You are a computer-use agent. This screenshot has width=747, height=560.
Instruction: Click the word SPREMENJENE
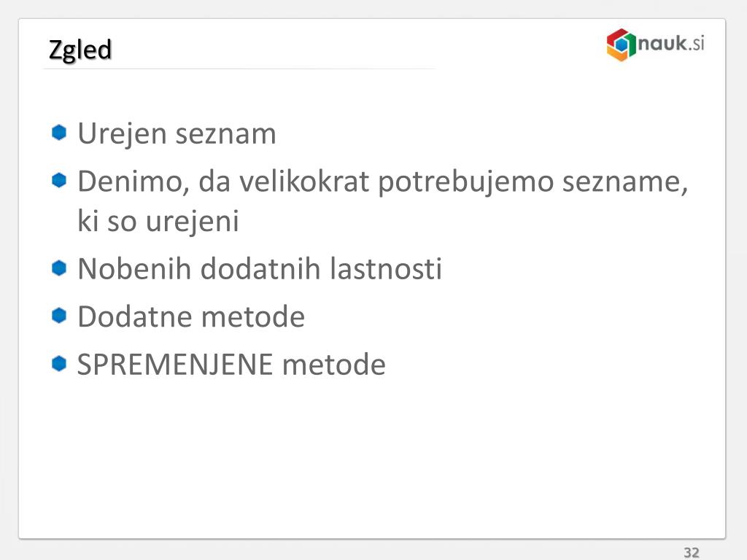(175, 365)
